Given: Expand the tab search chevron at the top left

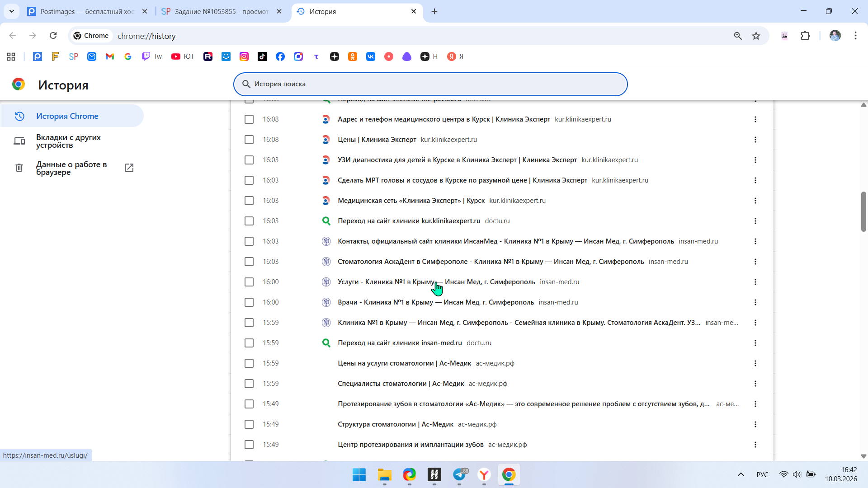Looking at the screenshot, I should click(x=12, y=11).
